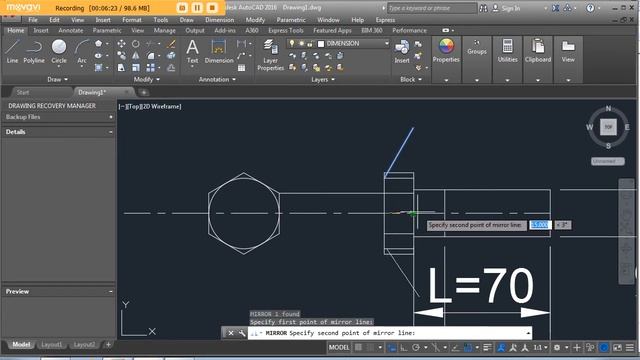Open the View panel in ribbon
Viewport: 640px width, 360px height.
568,51
